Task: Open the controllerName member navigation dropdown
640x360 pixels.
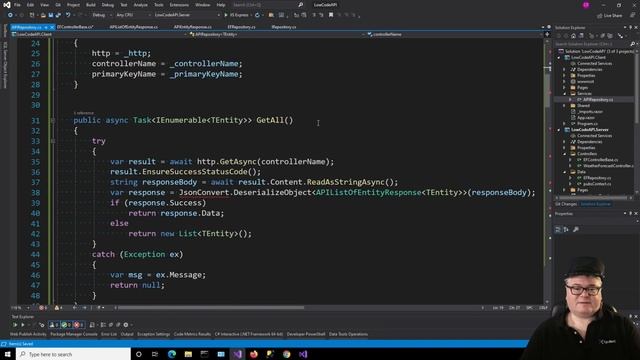Action: (454, 35)
